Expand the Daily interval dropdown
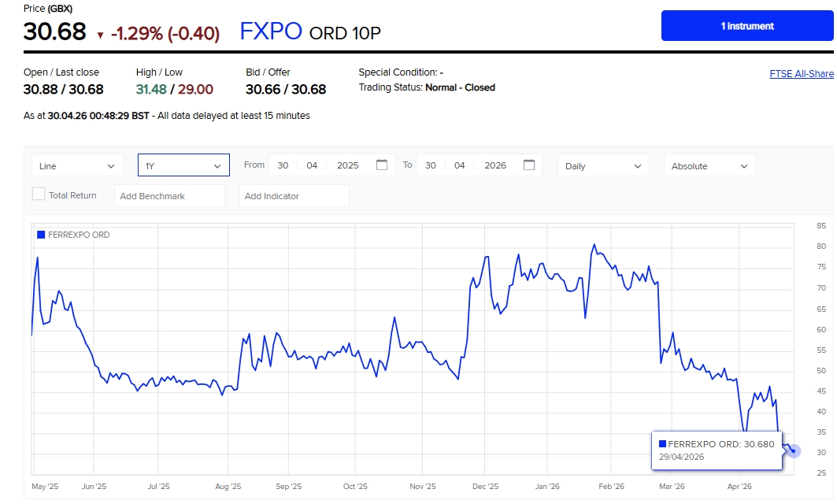Viewport: 837px width, 504px height. click(603, 165)
